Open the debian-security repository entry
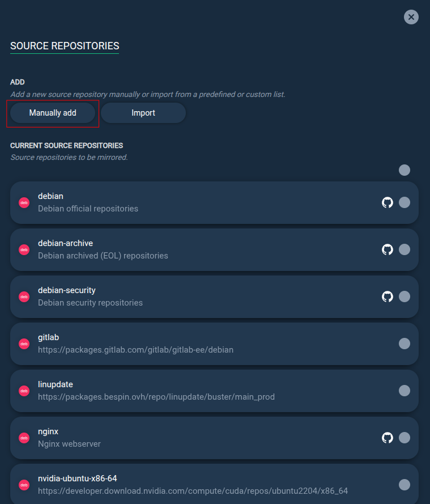The height and width of the screenshot is (504, 430). click(x=214, y=297)
